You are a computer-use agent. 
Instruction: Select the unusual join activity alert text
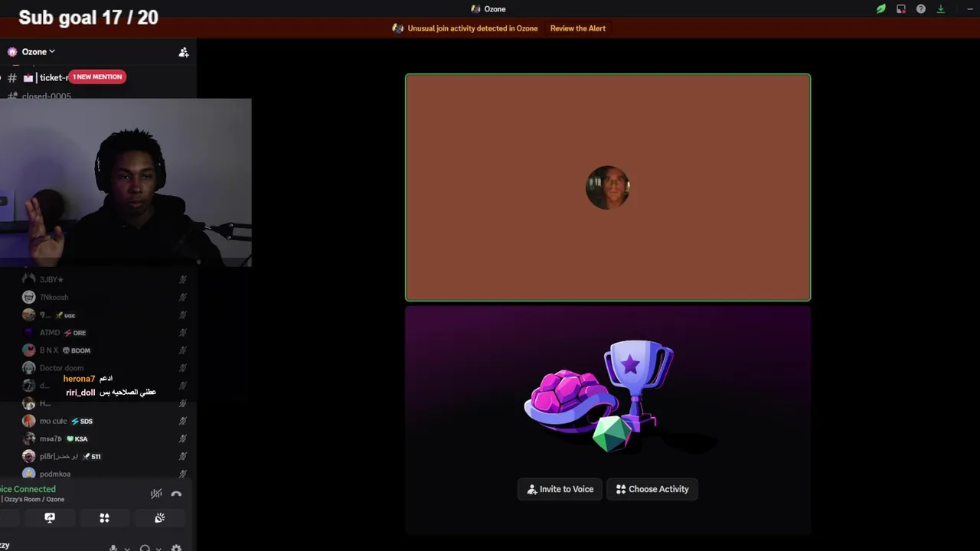pyautogui.click(x=472, y=28)
